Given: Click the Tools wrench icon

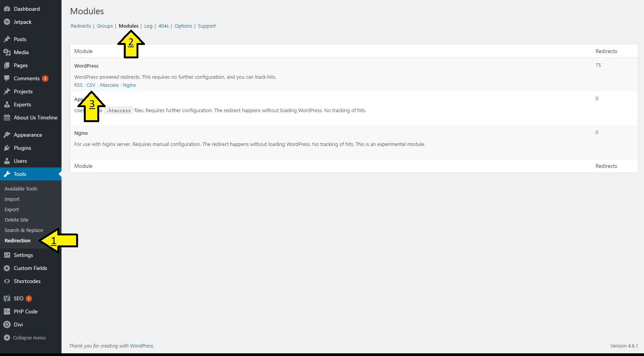Looking at the screenshot, I should [x=7, y=174].
